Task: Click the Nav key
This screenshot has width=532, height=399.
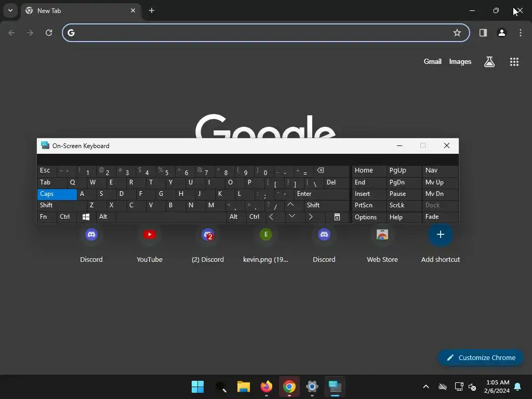Action: (440, 171)
